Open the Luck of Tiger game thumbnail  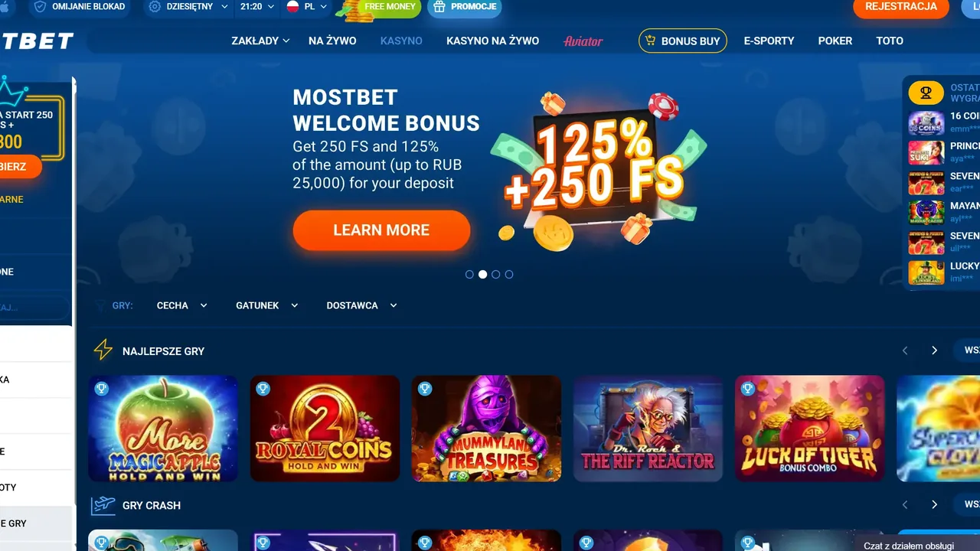809,429
